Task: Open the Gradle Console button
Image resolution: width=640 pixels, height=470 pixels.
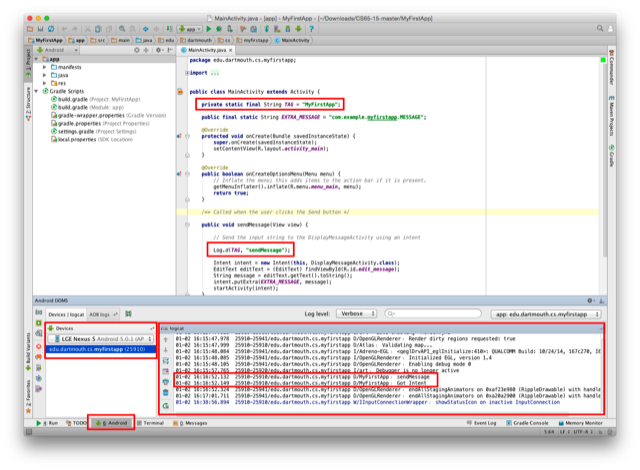Action: tap(527, 423)
